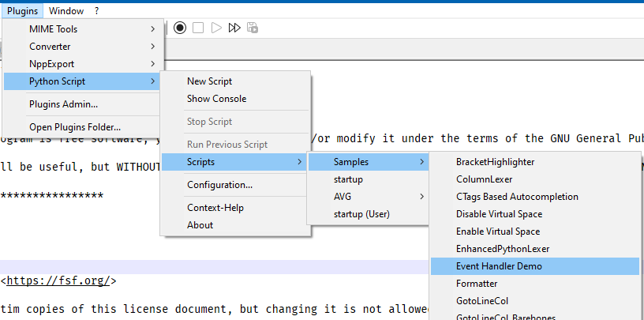
Task: Open the Python Script About entry
Action: click(235, 225)
